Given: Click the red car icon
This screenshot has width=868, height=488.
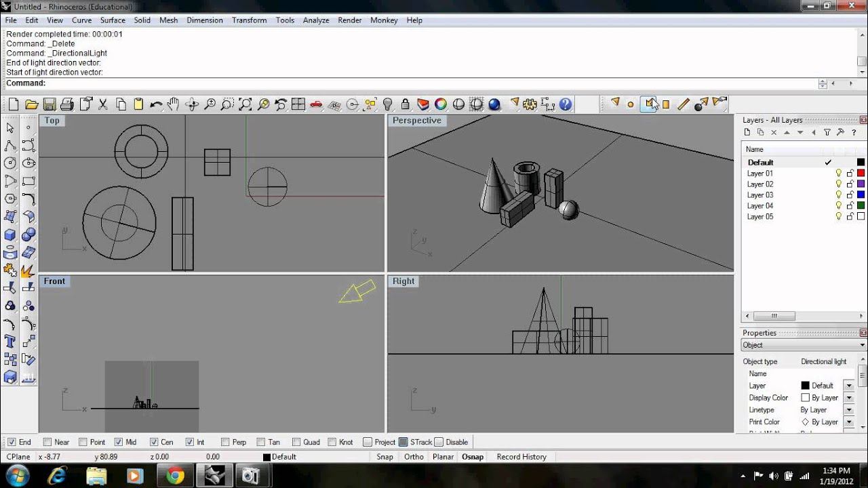Looking at the screenshot, I should (x=316, y=104).
